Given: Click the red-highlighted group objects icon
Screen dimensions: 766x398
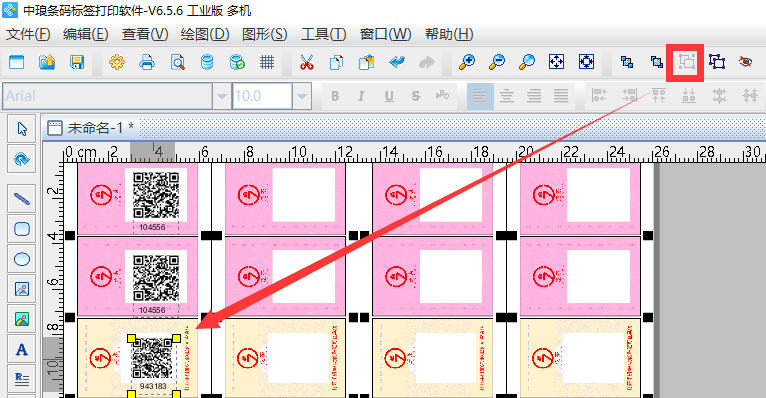Looking at the screenshot, I should coord(686,62).
